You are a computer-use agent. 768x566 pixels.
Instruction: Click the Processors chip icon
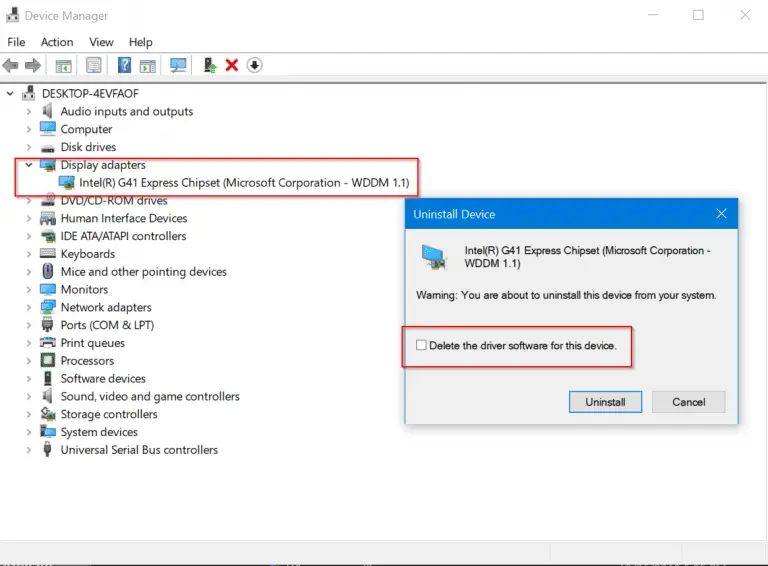point(48,360)
